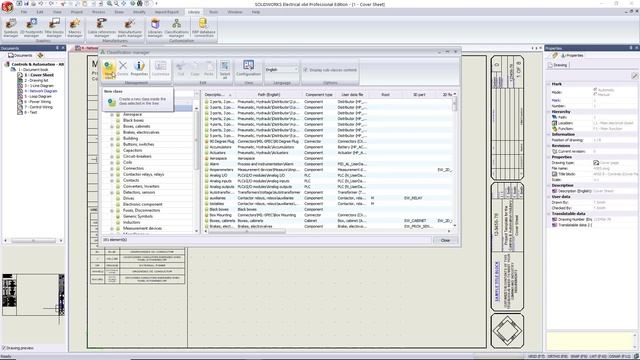Image resolution: width=640 pixels, height=360 pixels.
Task: Click the class tree vertical scrollbar
Action: coord(196,139)
